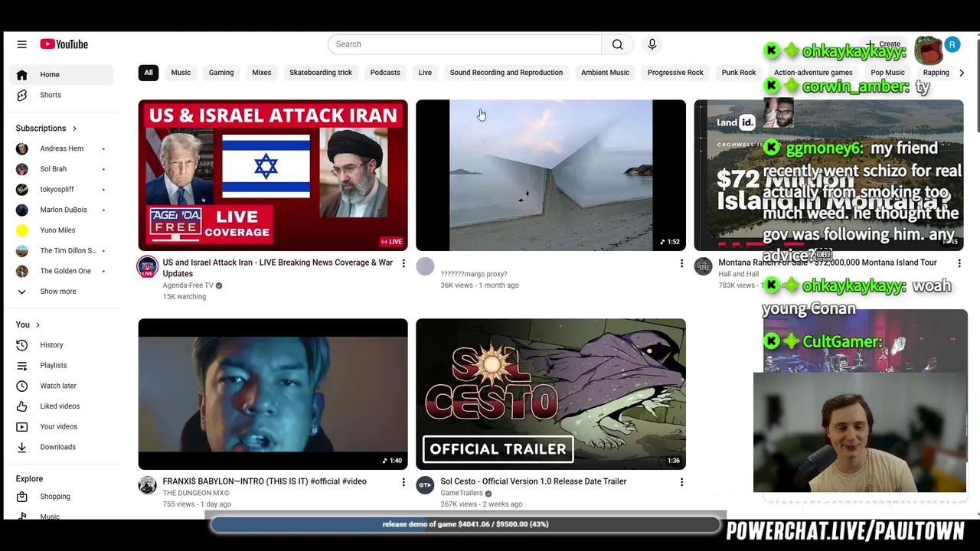The image size is (980, 551).
Task: Open Sol Cesto Official Trailer thumbnail
Action: pyautogui.click(x=550, y=394)
